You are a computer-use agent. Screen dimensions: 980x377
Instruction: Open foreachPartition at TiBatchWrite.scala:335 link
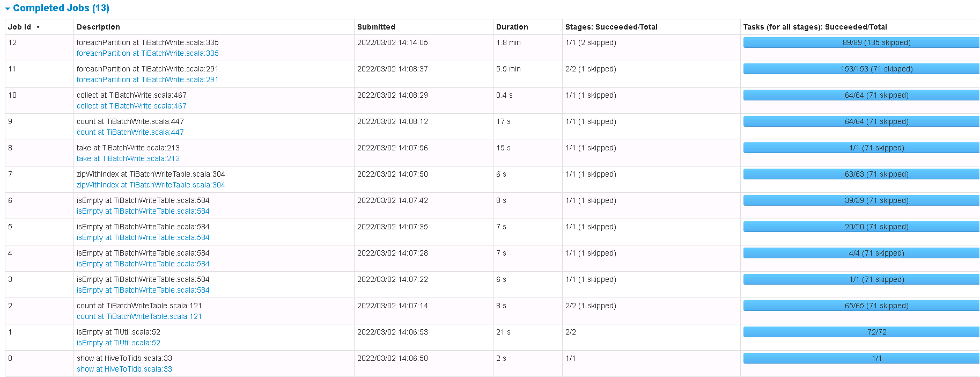tap(148, 53)
